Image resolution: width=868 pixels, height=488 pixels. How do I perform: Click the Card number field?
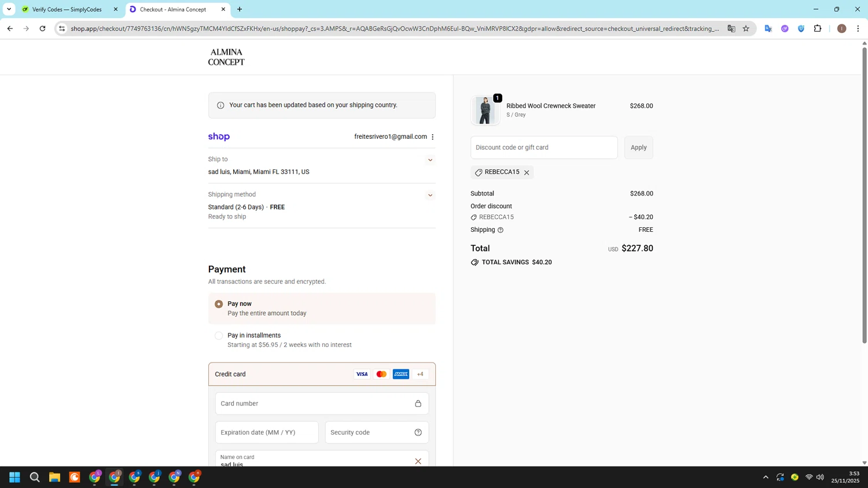(x=322, y=404)
